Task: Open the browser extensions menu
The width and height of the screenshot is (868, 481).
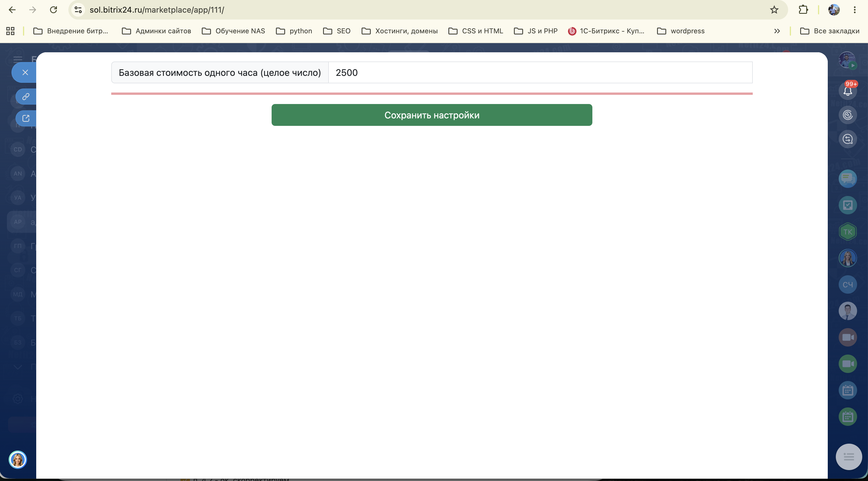Action: click(803, 10)
